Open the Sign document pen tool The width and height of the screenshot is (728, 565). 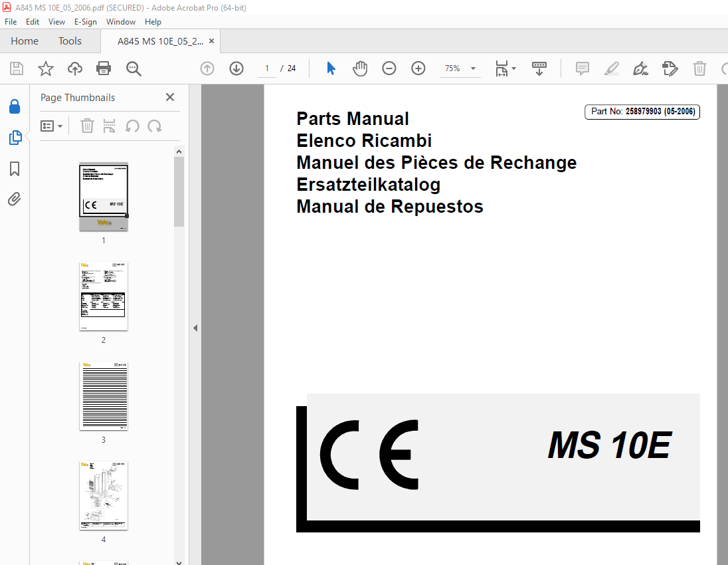click(641, 68)
